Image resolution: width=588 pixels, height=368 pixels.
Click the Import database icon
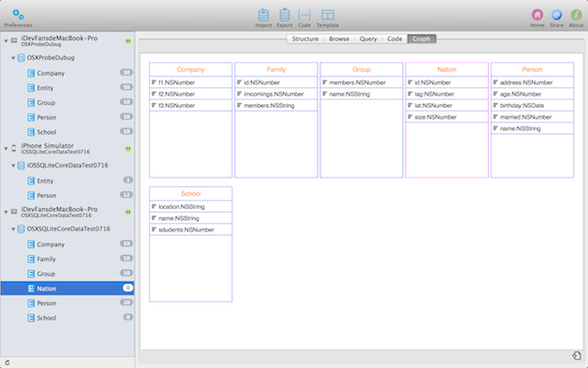(264, 15)
